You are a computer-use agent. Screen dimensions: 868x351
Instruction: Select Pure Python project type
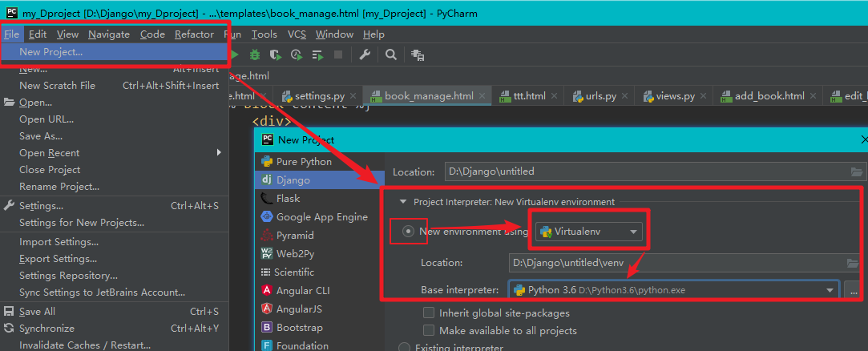pyautogui.click(x=303, y=162)
